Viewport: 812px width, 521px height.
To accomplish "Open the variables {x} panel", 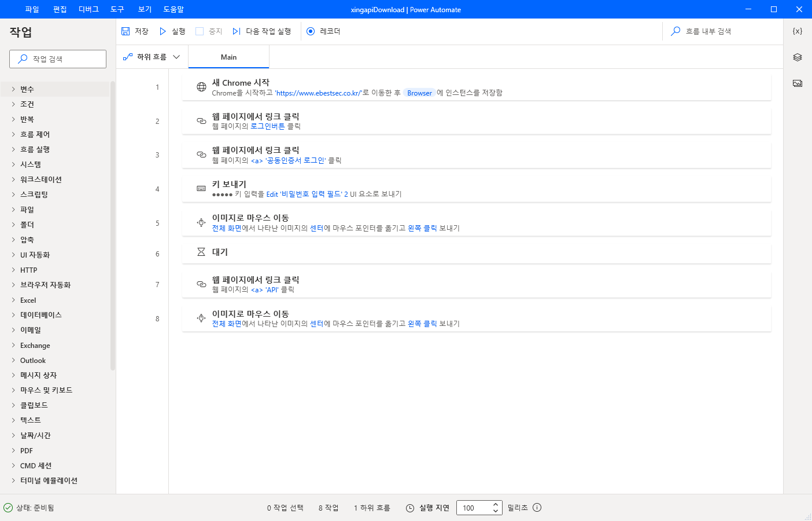I will (x=798, y=31).
